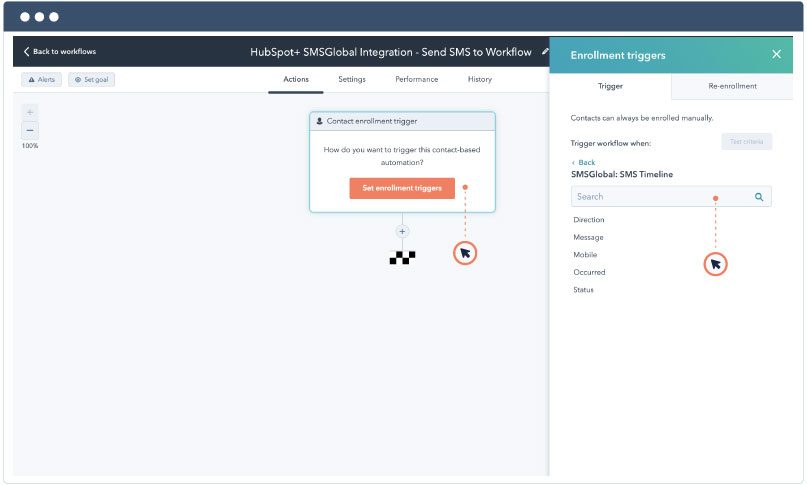Screen dimensions: 807x485
Task: Choose the Status property
Action: point(583,290)
